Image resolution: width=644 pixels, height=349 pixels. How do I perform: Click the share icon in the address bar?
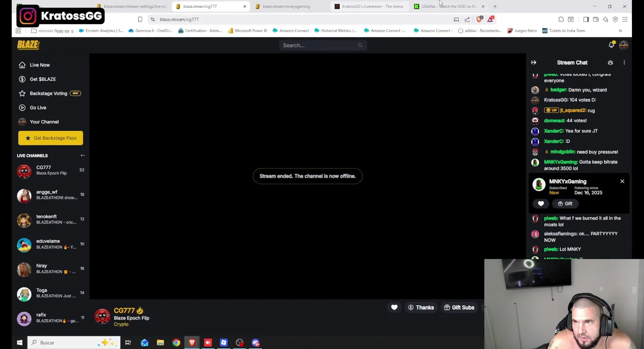click(467, 19)
